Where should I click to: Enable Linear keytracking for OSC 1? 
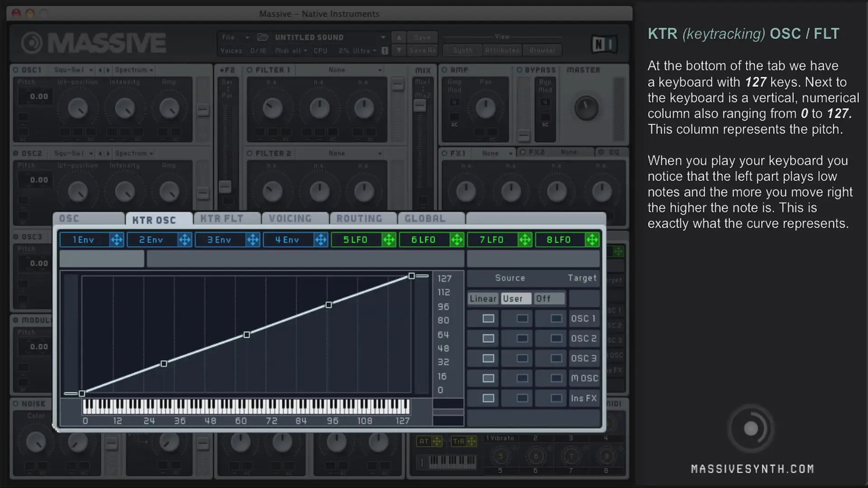(x=488, y=319)
